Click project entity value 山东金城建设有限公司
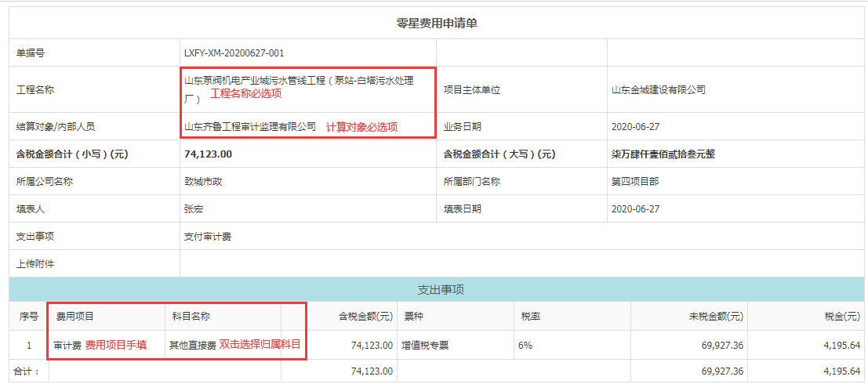 658,89
